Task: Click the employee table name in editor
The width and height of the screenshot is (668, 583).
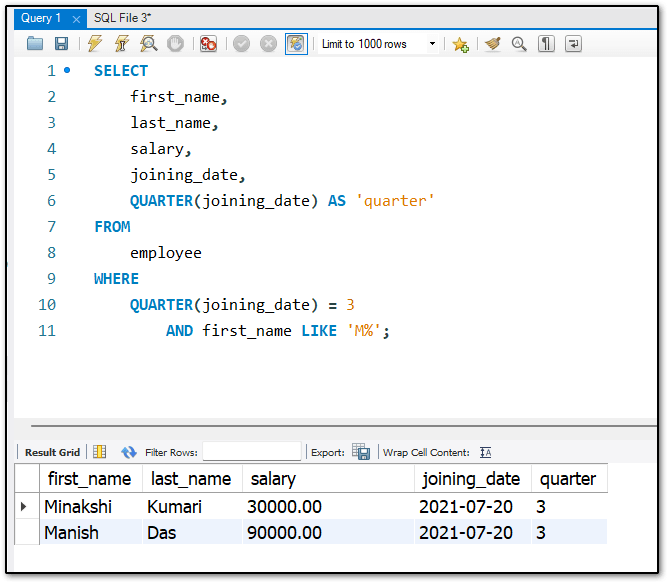Action: click(x=166, y=253)
